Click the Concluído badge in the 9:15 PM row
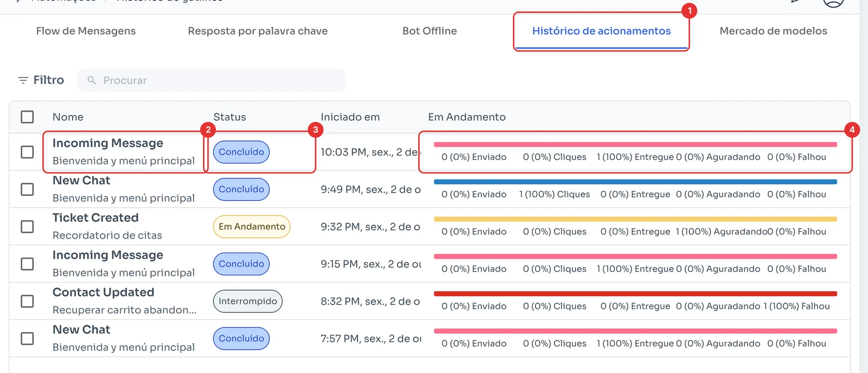The width and height of the screenshot is (868, 373). pyautogui.click(x=241, y=264)
